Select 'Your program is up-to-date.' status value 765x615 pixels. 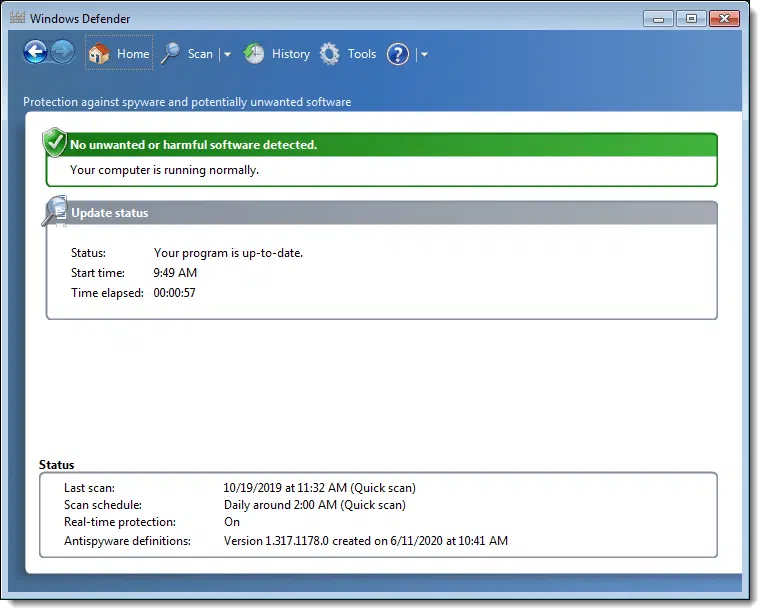tap(228, 253)
